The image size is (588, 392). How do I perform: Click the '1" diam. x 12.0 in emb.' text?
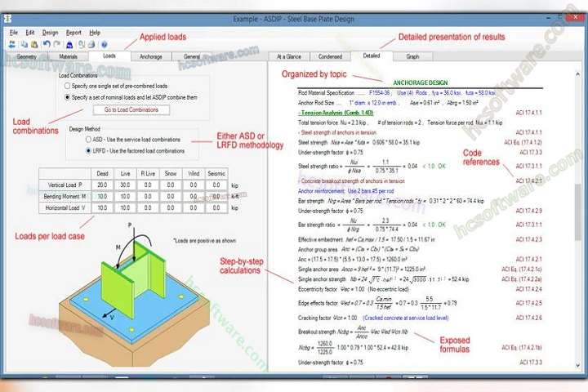pos(374,103)
